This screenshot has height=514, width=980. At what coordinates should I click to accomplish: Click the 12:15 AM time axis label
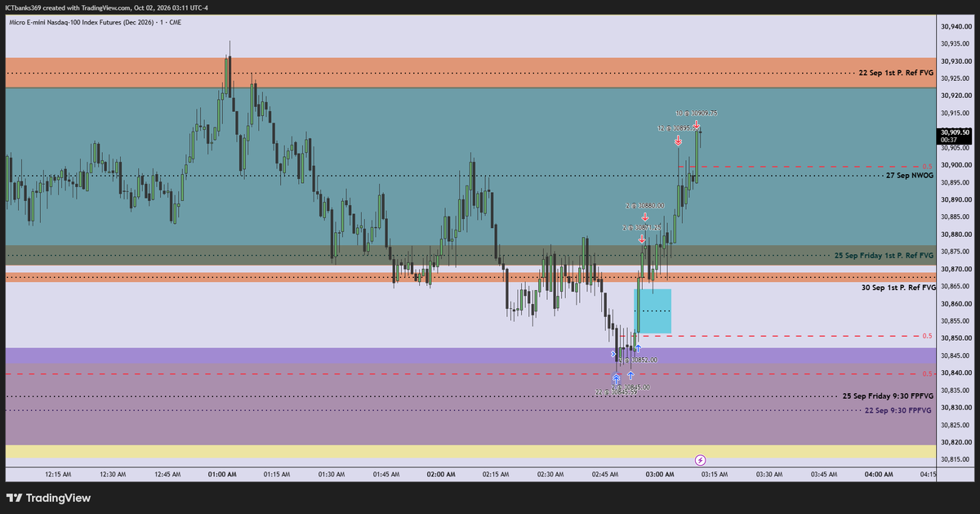tap(58, 474)
